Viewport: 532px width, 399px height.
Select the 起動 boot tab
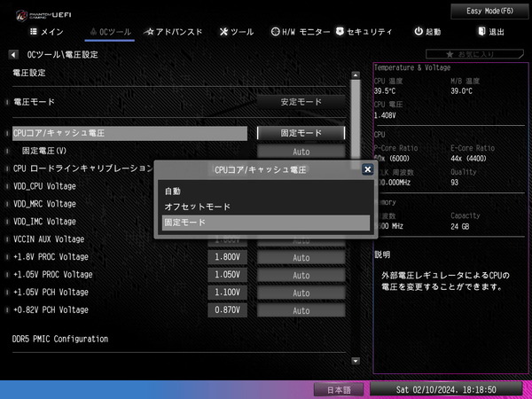[426, 32]
